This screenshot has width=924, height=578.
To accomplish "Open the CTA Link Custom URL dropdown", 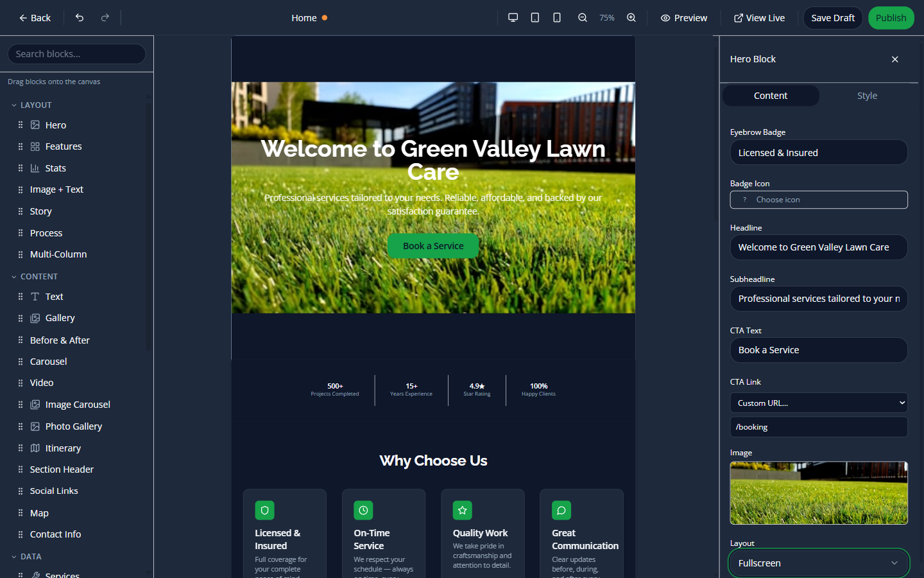I will [819, 403].
